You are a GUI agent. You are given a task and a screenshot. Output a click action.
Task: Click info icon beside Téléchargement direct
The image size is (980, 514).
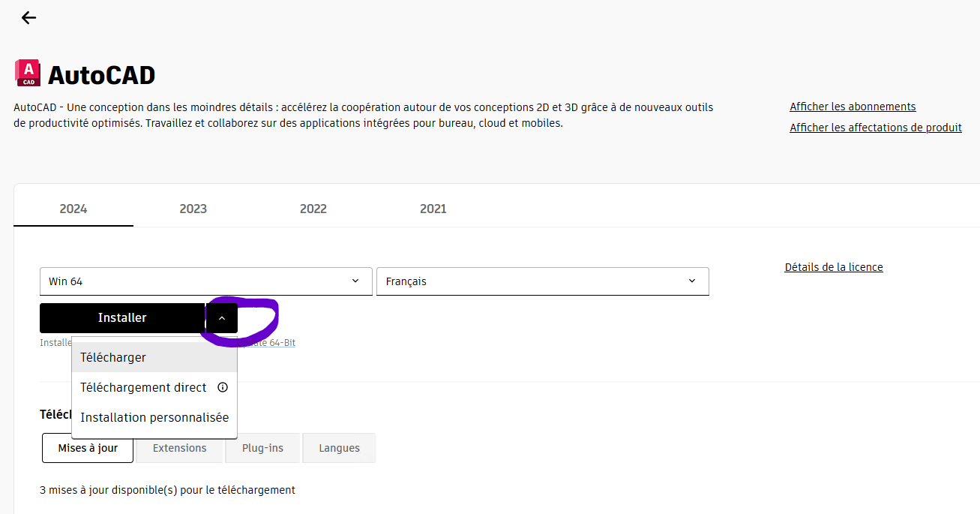click(222, 388)
